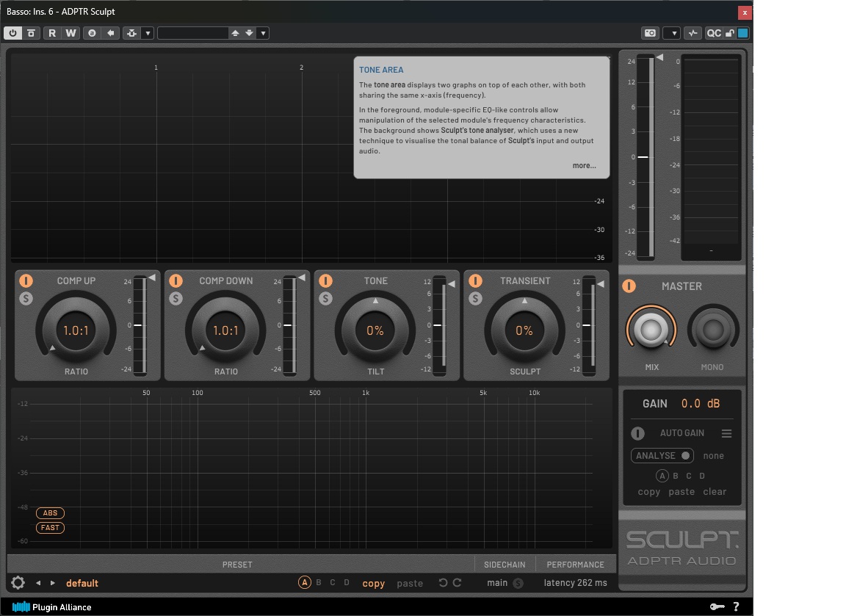The width and height of the screenshot is (846, 616).
Task: Switch to the PERFORMANCE tab
Action: click(576, 564)
